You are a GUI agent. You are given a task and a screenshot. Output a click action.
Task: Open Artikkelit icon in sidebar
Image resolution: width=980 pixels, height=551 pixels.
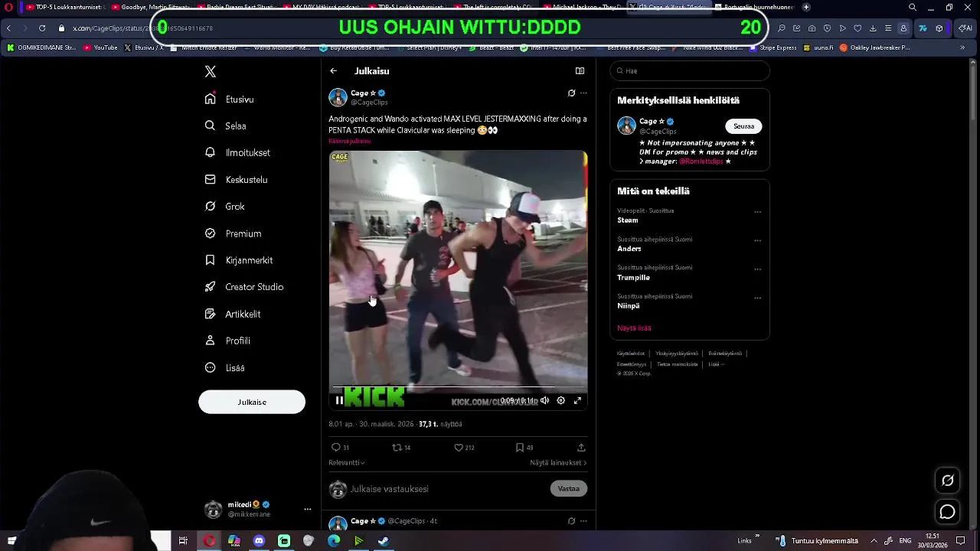pos(210,314)
